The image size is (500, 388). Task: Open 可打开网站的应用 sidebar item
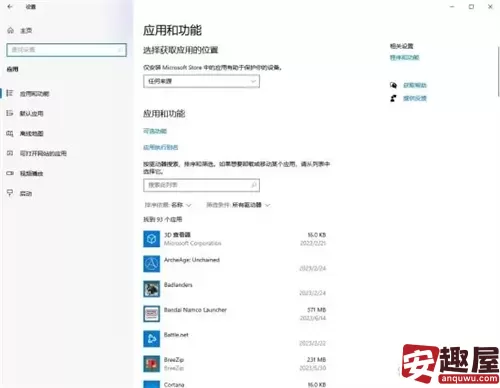[43, 153]
